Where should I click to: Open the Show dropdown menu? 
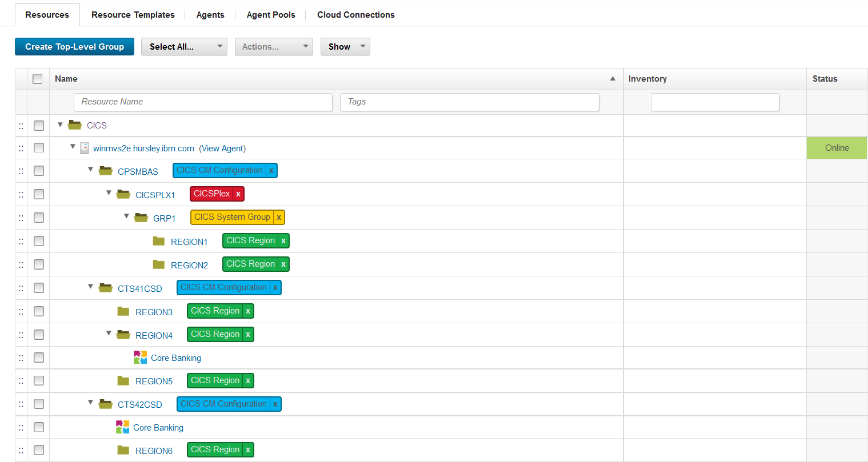(x=345, y=47)
